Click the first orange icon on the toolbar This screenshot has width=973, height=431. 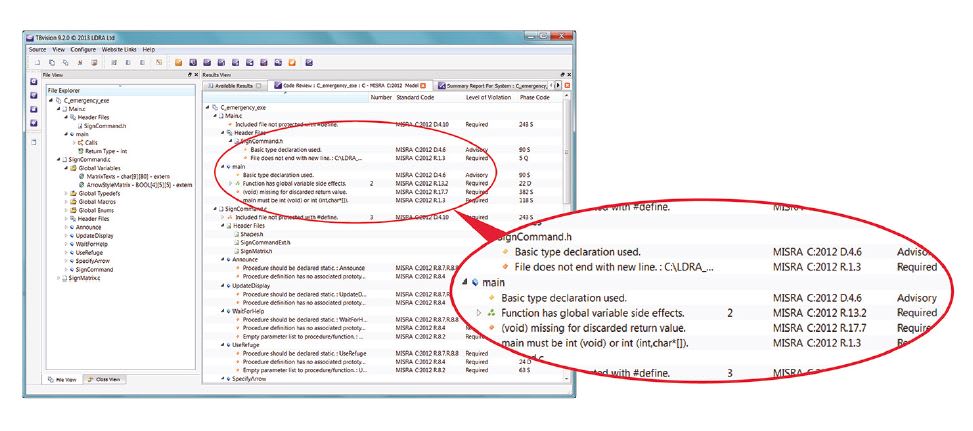click(x=178, y=62)
